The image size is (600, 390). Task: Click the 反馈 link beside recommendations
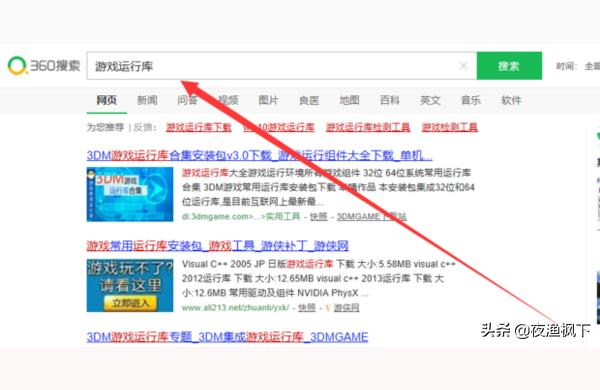(143, 127)
